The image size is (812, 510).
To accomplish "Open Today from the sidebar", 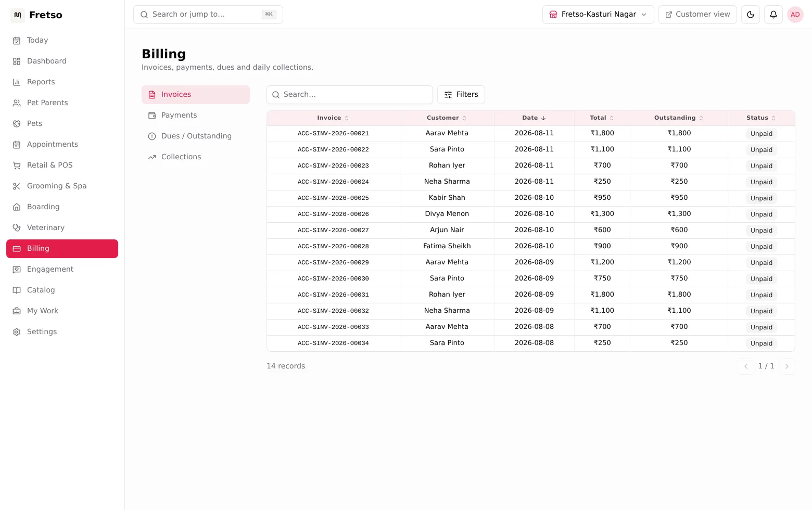I will point(62,41).
